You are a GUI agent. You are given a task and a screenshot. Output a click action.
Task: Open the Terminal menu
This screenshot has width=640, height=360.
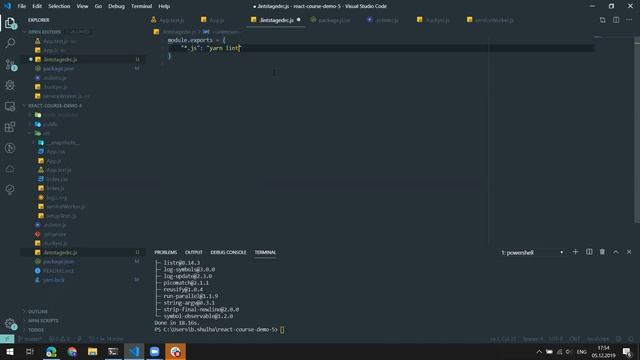pyautogui.click(x=141, y=6)
